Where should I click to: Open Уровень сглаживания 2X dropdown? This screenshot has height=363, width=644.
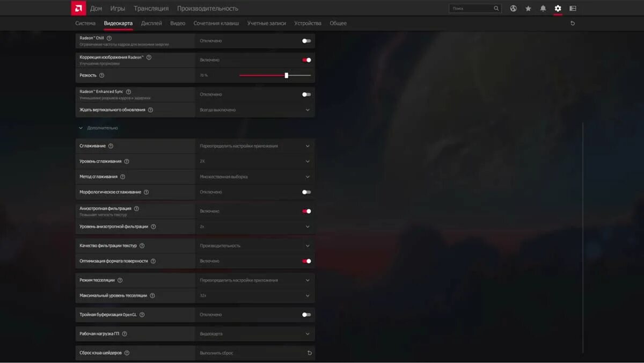pos(255,161)
